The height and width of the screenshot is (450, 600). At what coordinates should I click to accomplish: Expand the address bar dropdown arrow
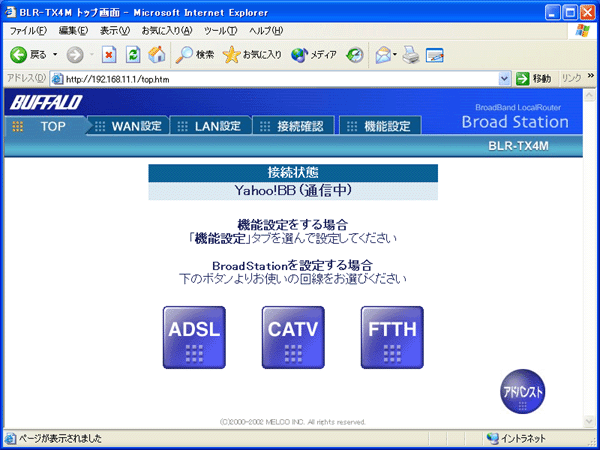504,79
